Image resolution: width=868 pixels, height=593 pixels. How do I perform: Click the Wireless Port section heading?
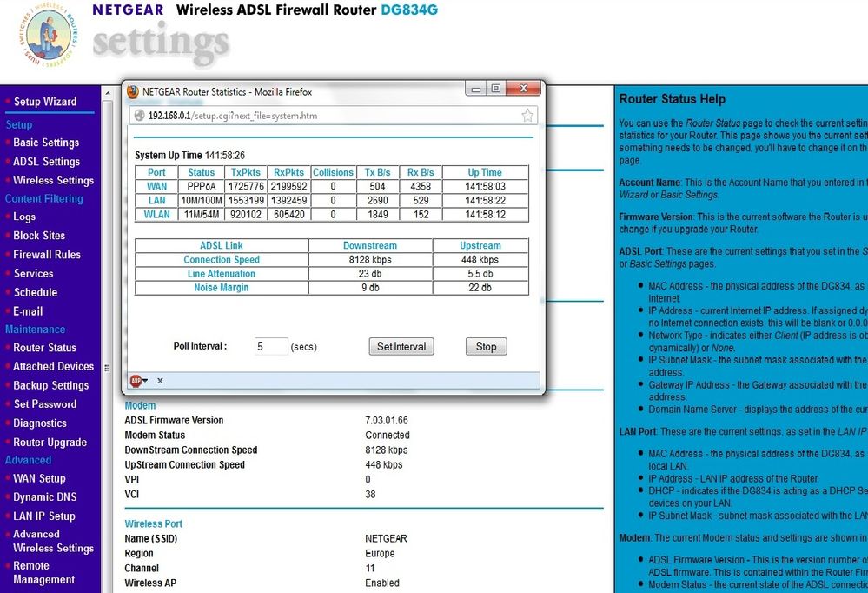tap(153, 523)
